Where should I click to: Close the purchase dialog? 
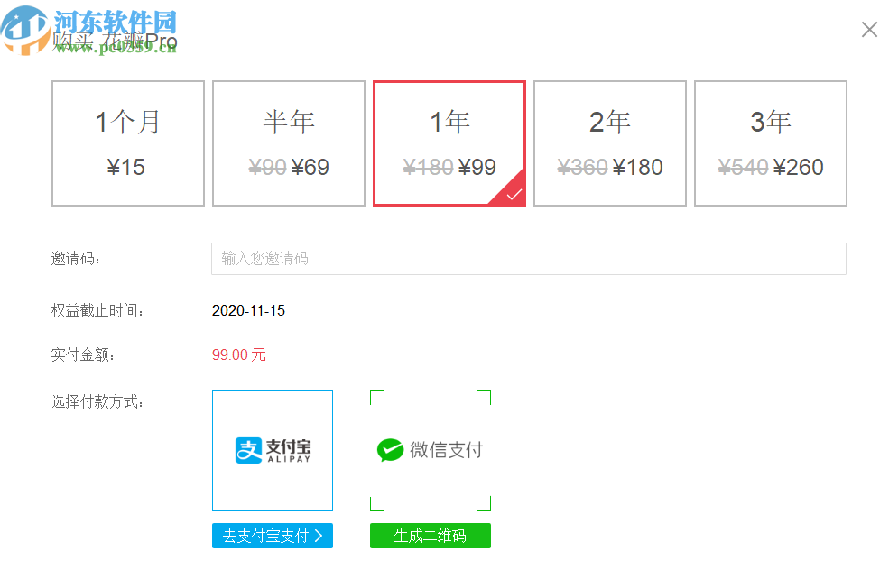869,30
